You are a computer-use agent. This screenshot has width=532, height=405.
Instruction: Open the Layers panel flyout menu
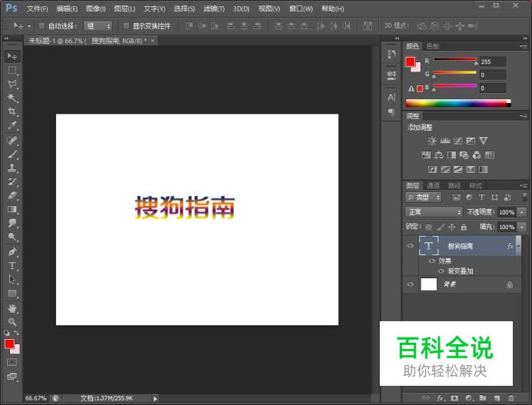click(524, 185)
